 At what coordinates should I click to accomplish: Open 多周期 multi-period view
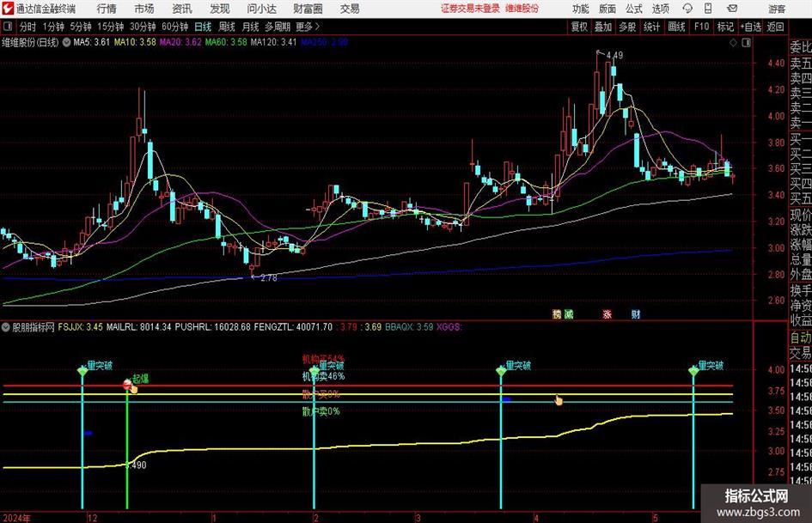click(278, 27)
